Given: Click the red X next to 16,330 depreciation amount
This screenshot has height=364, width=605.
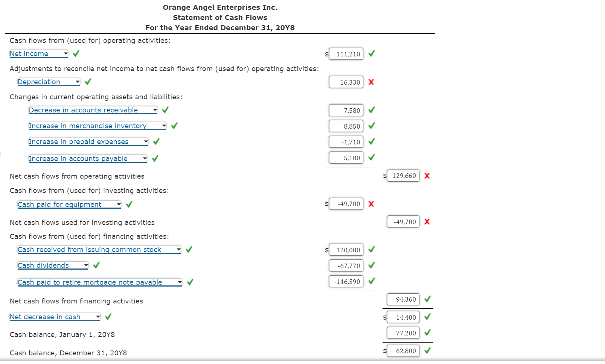Looking at the screenshot, I should (371, 82).
